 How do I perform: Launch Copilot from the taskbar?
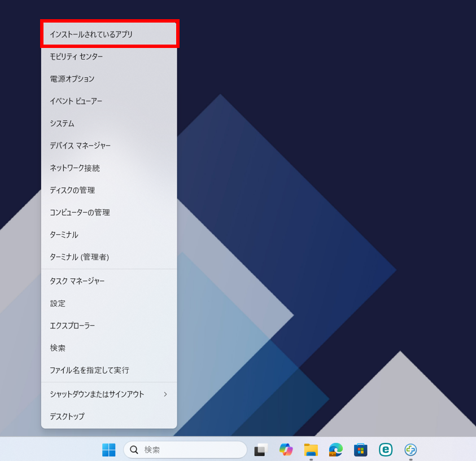pos(286,450)
